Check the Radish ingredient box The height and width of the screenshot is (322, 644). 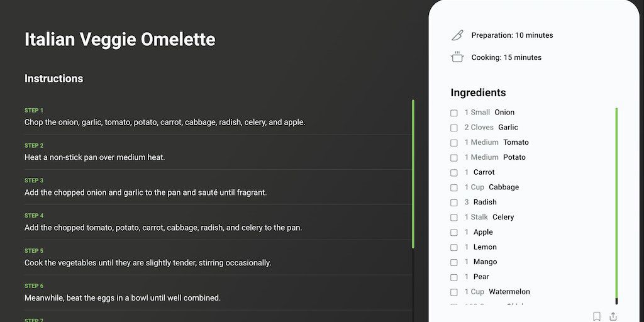(x=454, y=203)
